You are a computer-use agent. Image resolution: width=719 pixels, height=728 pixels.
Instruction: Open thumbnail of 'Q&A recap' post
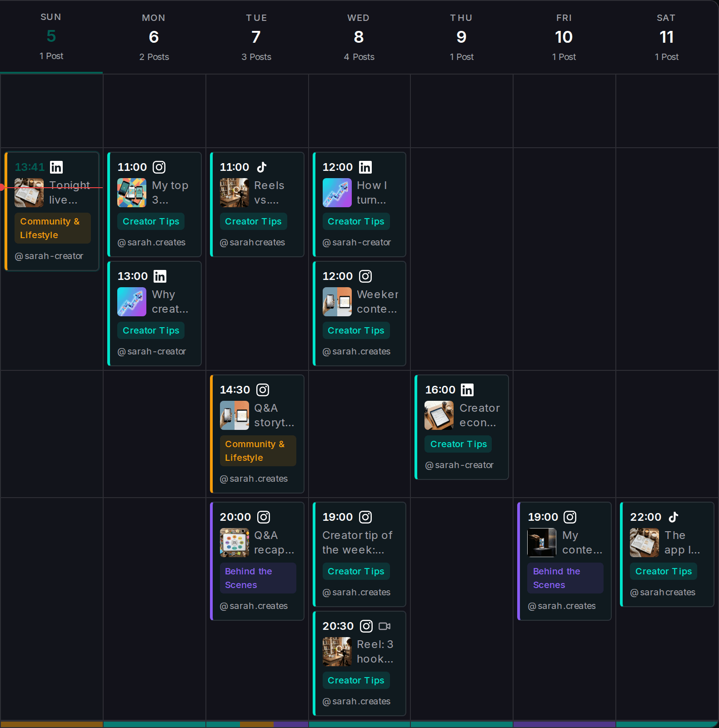click(x=235, y=543)
